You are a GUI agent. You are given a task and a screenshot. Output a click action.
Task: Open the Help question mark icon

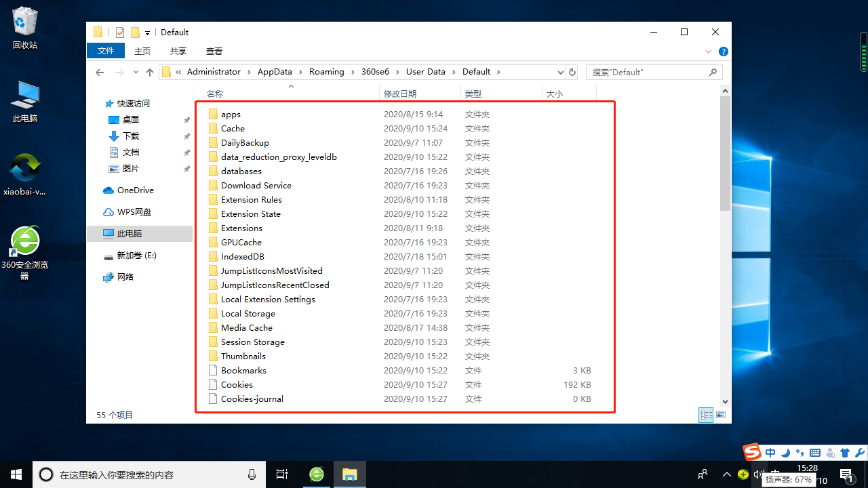click(x=723, y=52)
